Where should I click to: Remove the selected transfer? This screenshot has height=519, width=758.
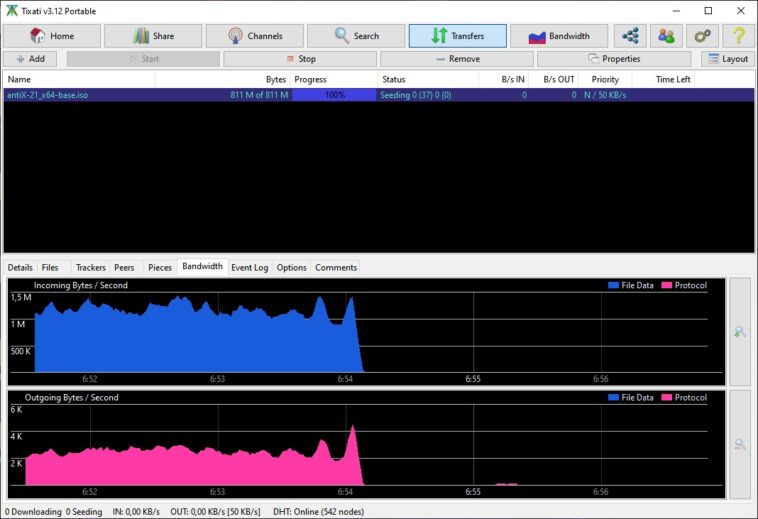tap(457, 59)
